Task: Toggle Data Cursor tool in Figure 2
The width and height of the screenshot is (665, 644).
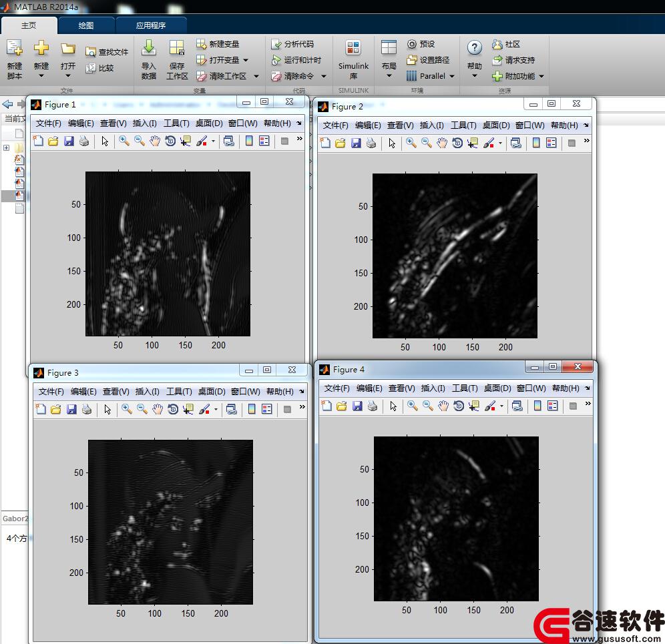Action: coord(473,143)
